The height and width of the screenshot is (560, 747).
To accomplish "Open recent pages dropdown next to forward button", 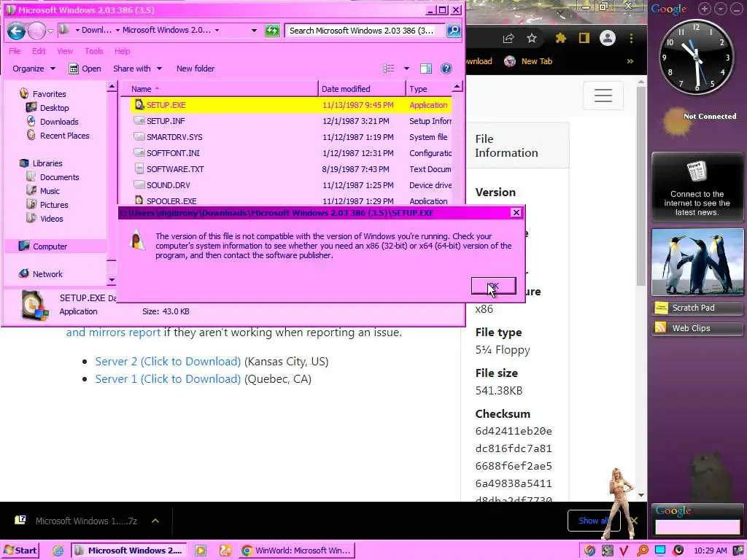I will [50, 31].
